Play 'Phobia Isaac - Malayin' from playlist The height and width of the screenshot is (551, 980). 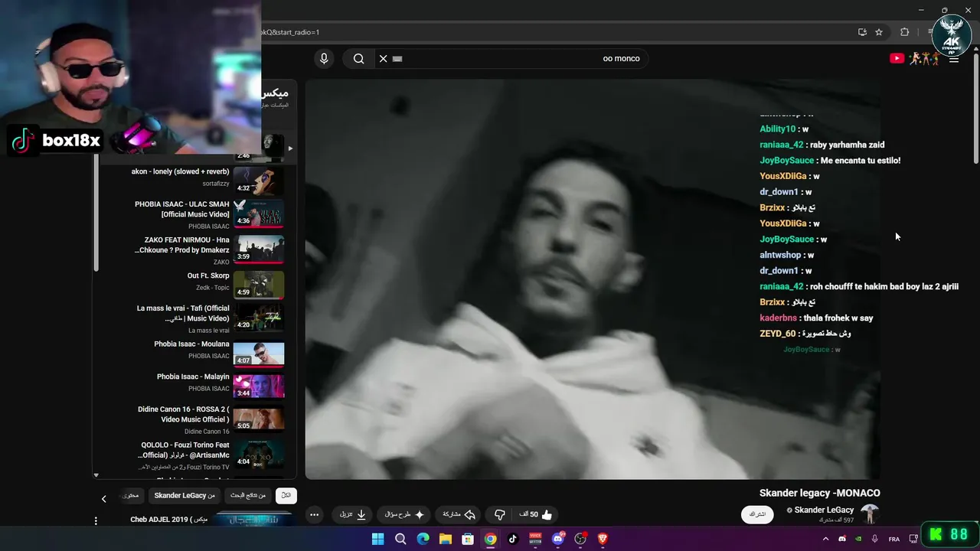[193, 377]
